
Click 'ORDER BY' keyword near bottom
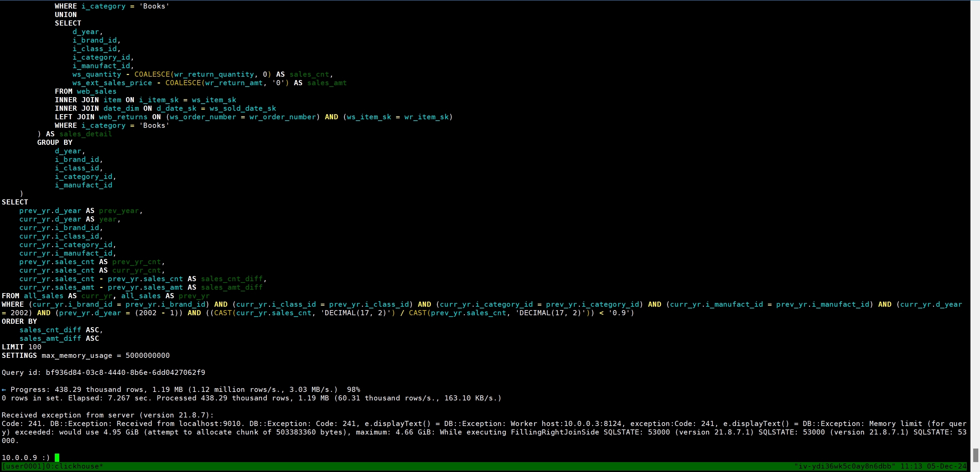pos(19,321)
